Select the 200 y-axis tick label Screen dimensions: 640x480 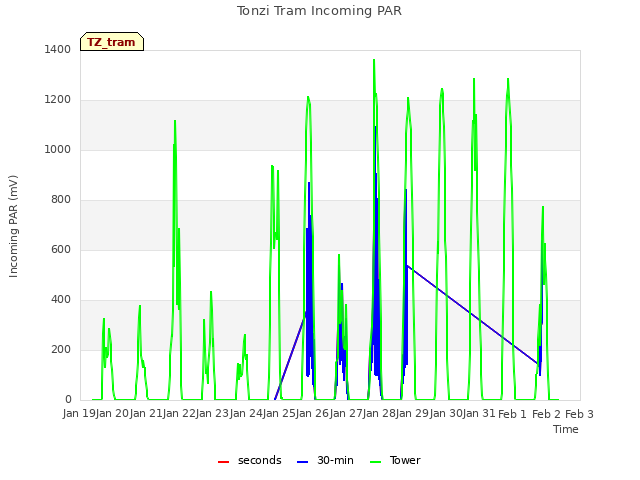pyautogui.click(x=61, y=349)
